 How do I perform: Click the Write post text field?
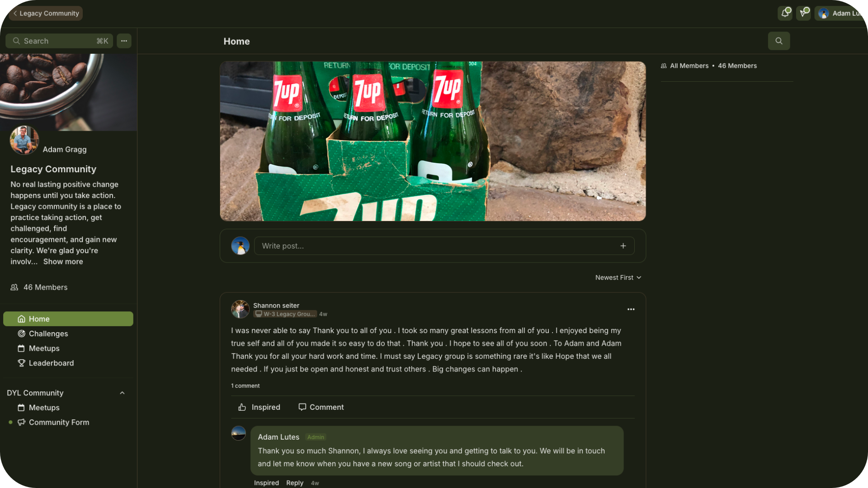[x=444, y=246]
